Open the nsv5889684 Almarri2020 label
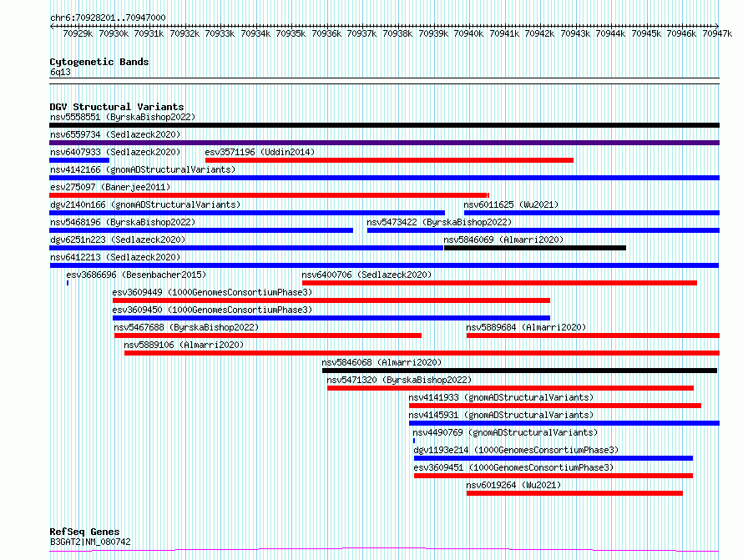Image resolution: width=743 pixels, height=560 pixels. coord(526,327)
